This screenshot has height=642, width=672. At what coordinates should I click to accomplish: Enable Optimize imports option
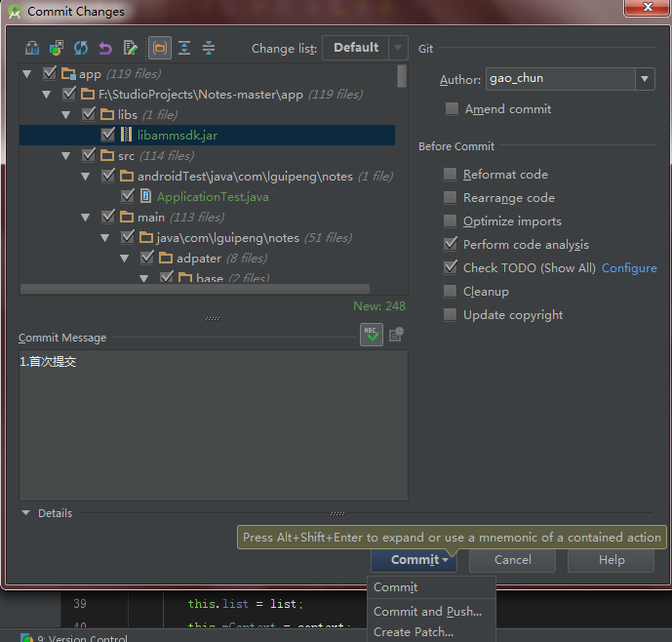click(x=450, y=221)
